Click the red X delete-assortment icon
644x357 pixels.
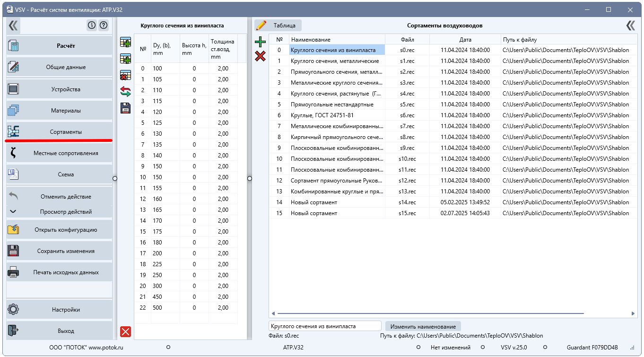pos(260,57)
